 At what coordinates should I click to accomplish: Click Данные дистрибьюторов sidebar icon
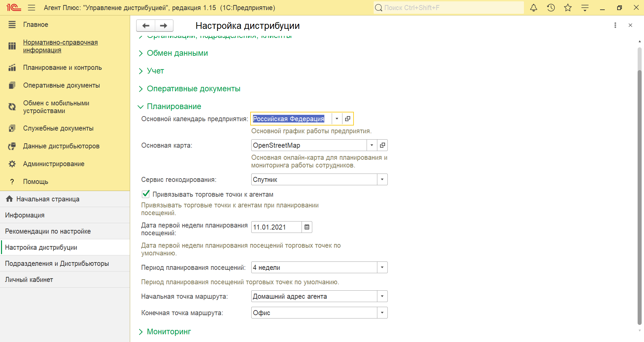[12, 146]
